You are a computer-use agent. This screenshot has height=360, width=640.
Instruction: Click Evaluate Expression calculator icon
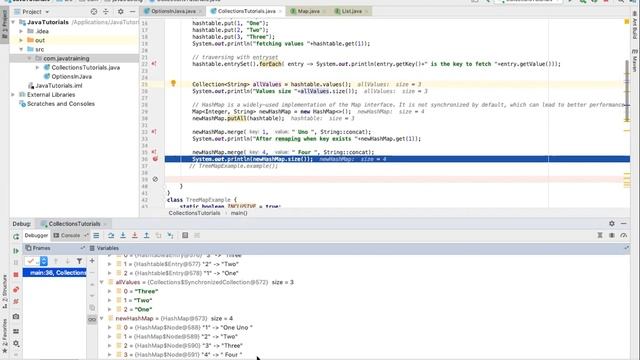185,236
